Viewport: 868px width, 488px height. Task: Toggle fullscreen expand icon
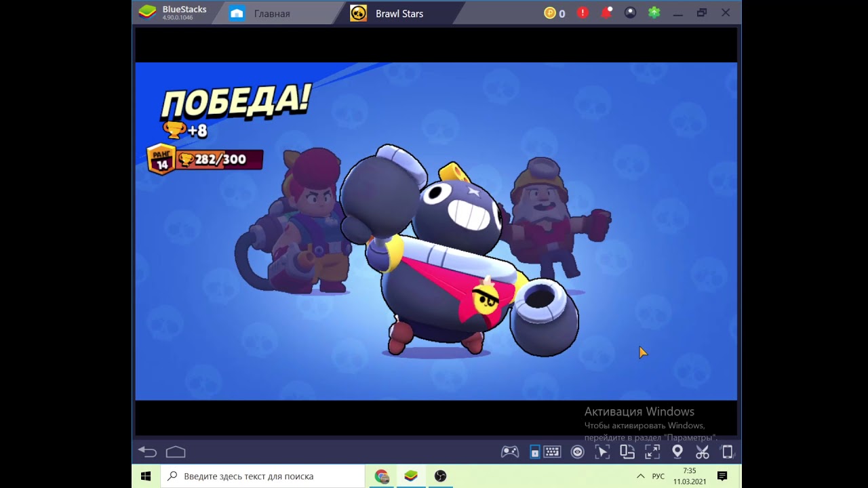(652, 452)
